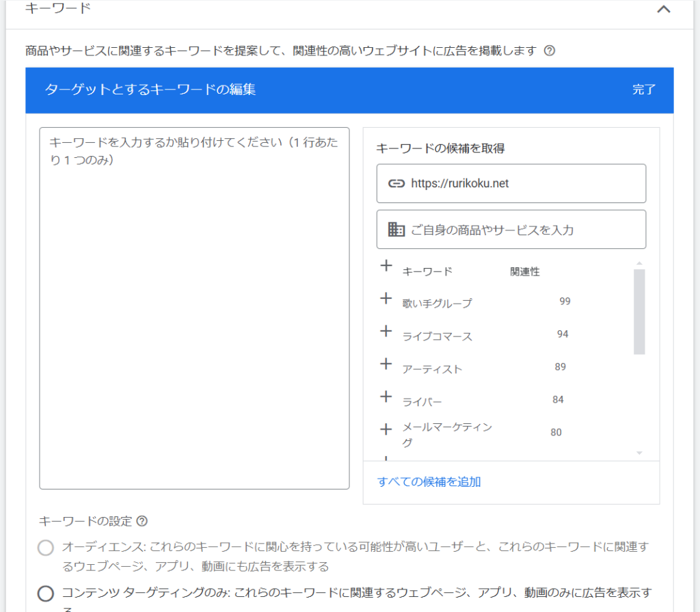700x612 pixels.
Task: Click the ご自身の商品やサービスを入力 field
Action: click(511, 230)
